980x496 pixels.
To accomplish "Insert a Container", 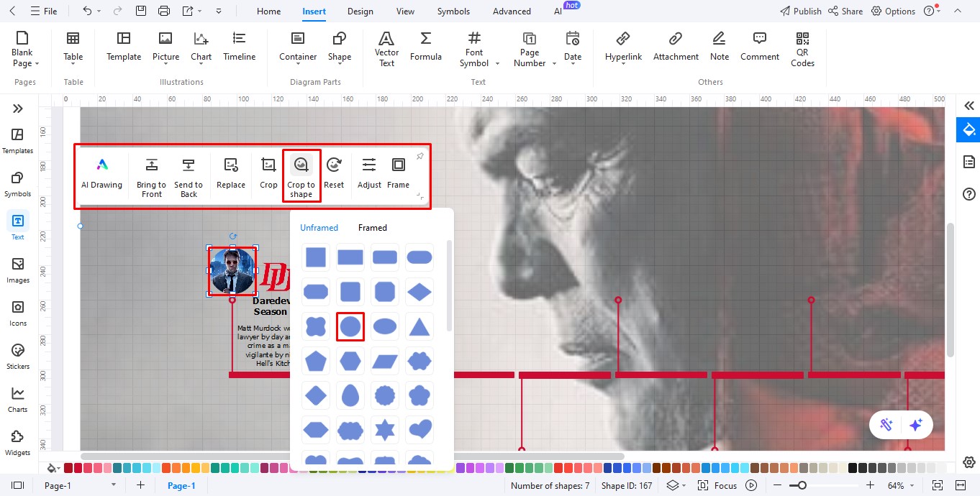I will [298, 46].
